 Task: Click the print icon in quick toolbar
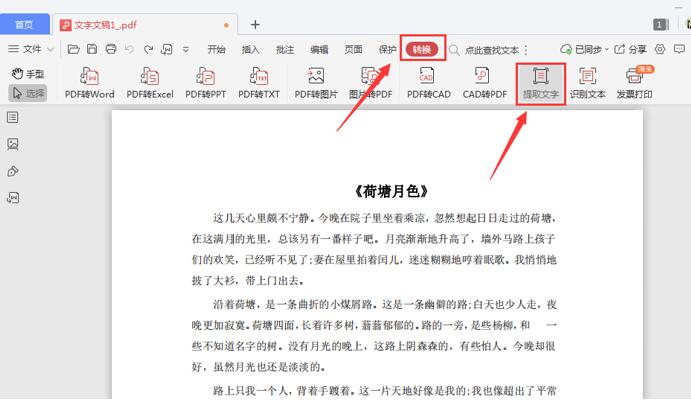point(111,49)
